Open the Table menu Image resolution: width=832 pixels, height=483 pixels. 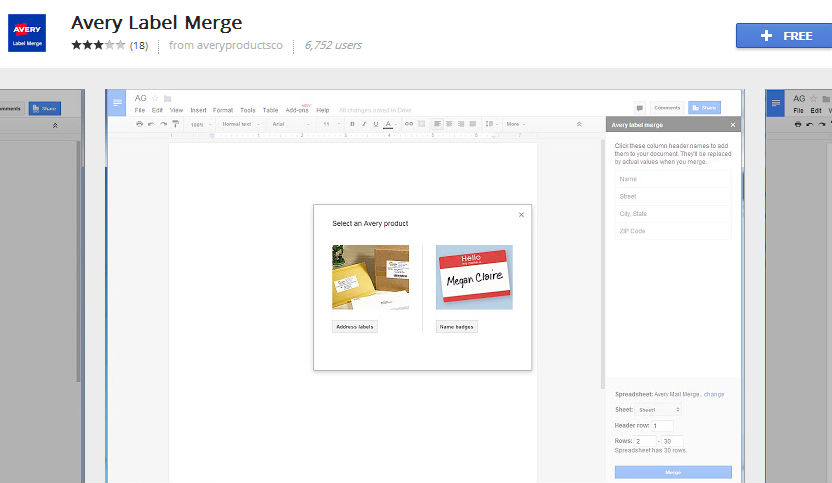271,110
